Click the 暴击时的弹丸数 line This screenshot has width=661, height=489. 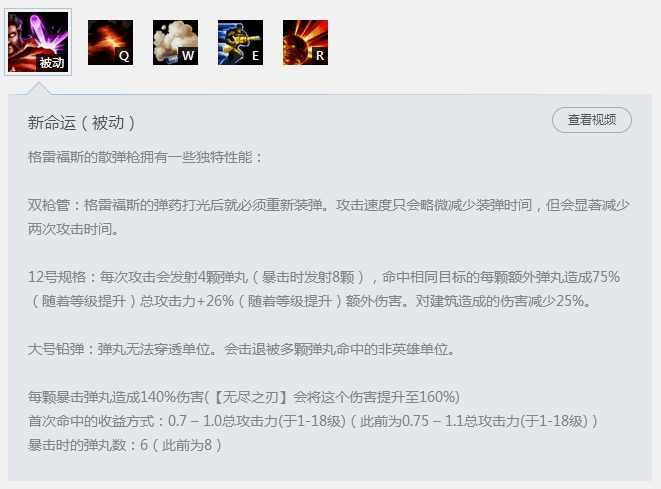coord(125,445)
